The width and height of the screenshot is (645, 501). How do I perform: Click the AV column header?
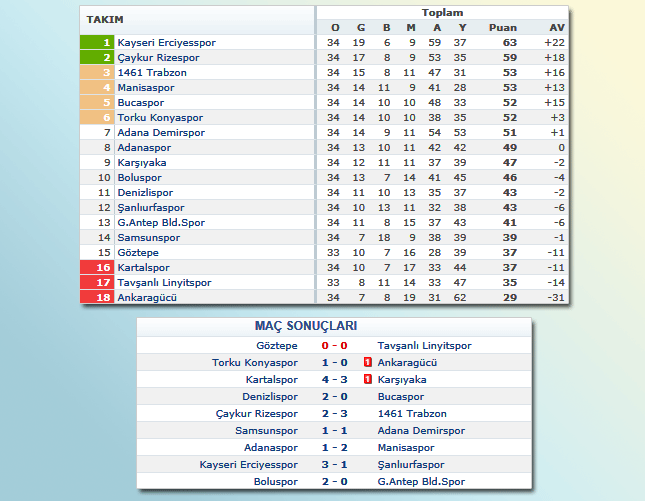coord(555,27)
